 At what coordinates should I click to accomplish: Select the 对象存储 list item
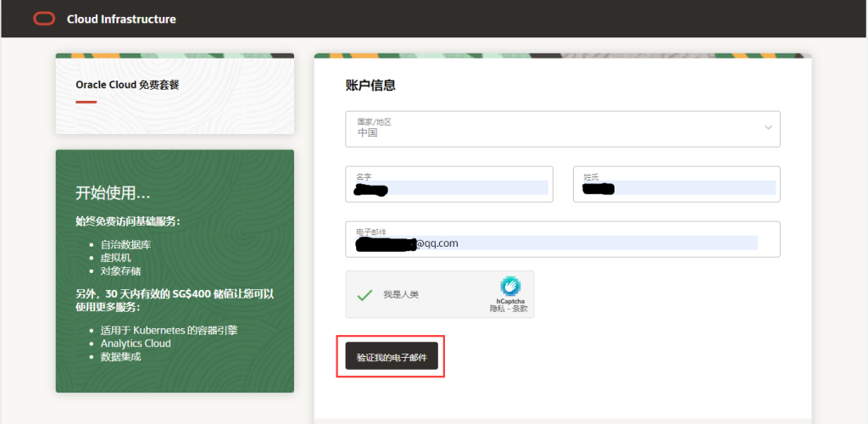(x=120, y=271)
